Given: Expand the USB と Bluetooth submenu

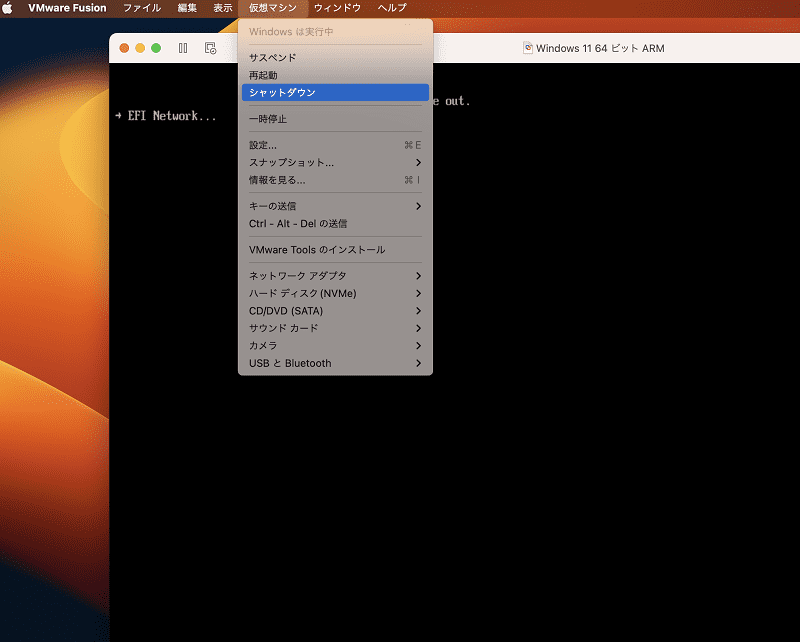Looking at the screenshot, I should (x=335, y=363).
